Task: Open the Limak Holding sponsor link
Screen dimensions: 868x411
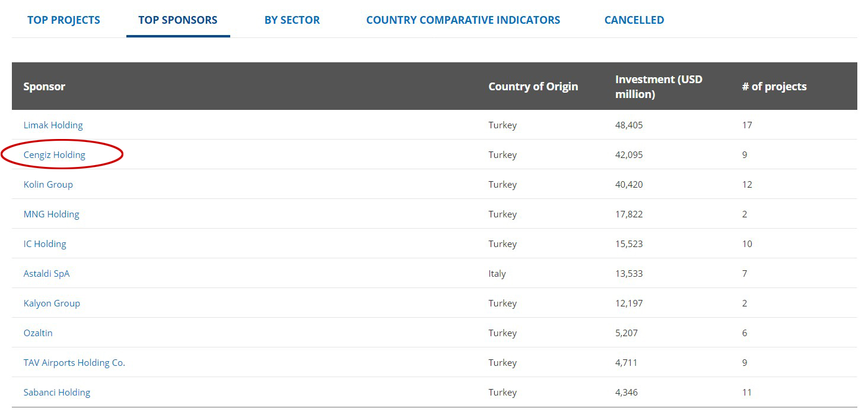Action: tap(53, 125)
